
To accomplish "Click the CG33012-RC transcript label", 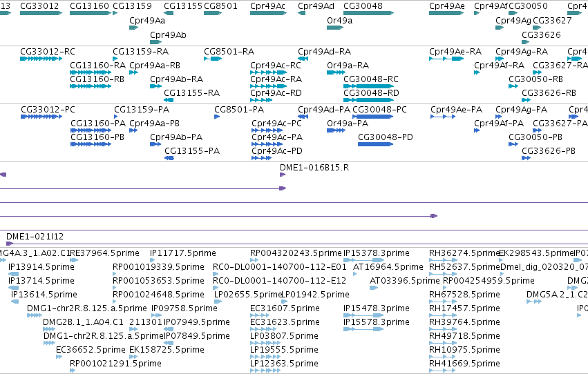I will click(x=48, y=51).
